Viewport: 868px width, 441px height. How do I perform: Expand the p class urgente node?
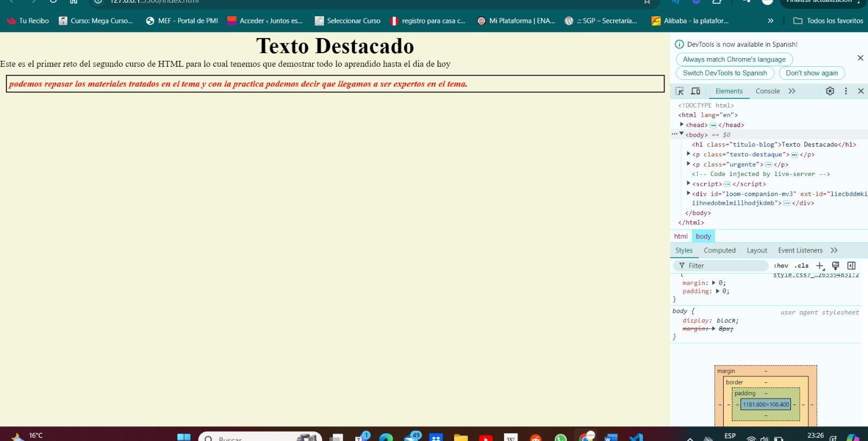point(688,164)
